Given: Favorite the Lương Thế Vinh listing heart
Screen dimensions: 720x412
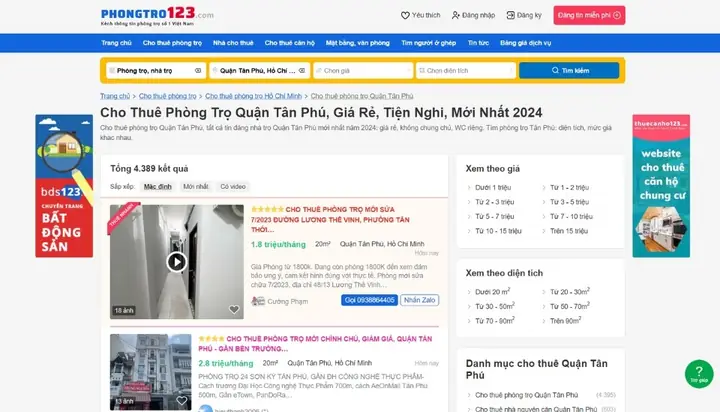Looking at the screenshot, I should (x=234, y=310).
